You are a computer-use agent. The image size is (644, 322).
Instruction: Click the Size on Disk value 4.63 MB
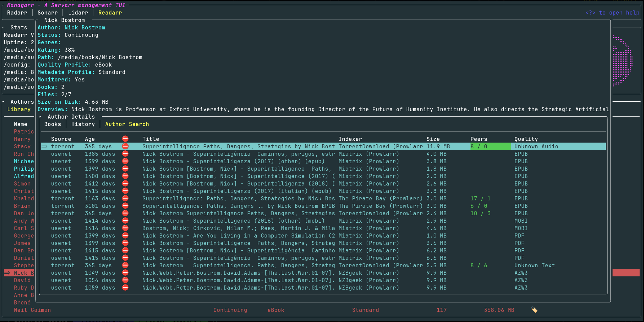click(x=97, y=102)
